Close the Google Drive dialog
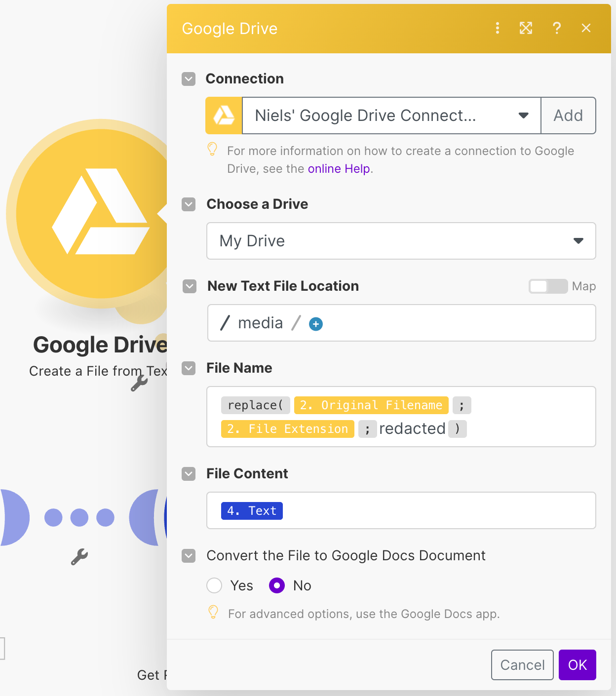 click(586, 28)
